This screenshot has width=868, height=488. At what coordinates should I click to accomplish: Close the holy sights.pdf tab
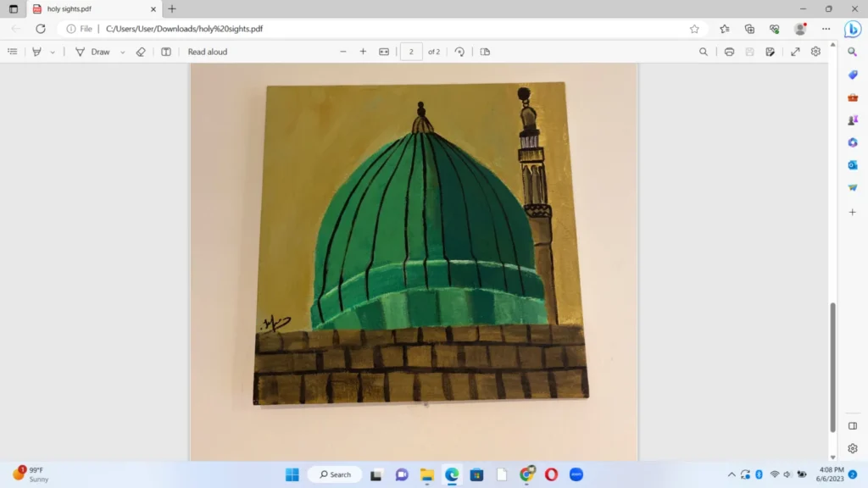pos(153,8)
